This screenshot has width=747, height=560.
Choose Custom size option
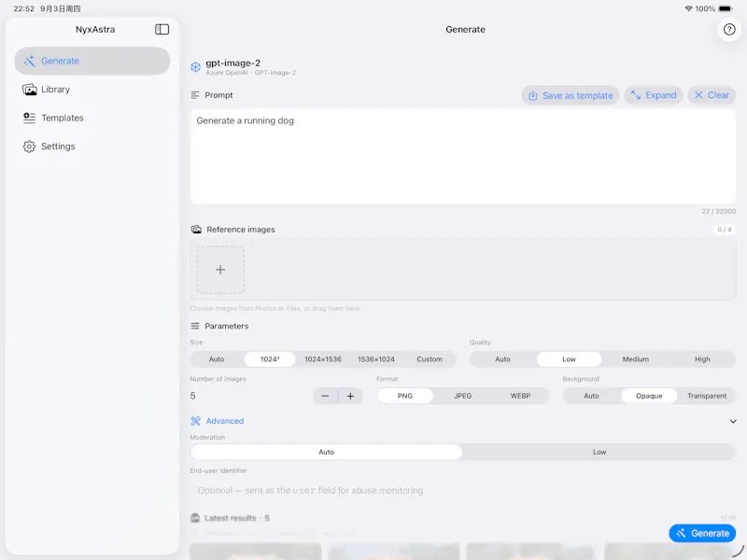coord(430,359)
